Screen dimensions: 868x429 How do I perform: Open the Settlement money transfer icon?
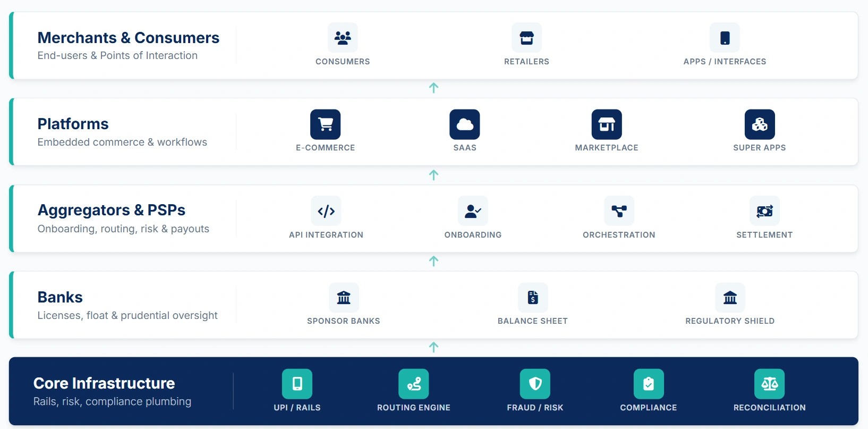tap(764, 211)
